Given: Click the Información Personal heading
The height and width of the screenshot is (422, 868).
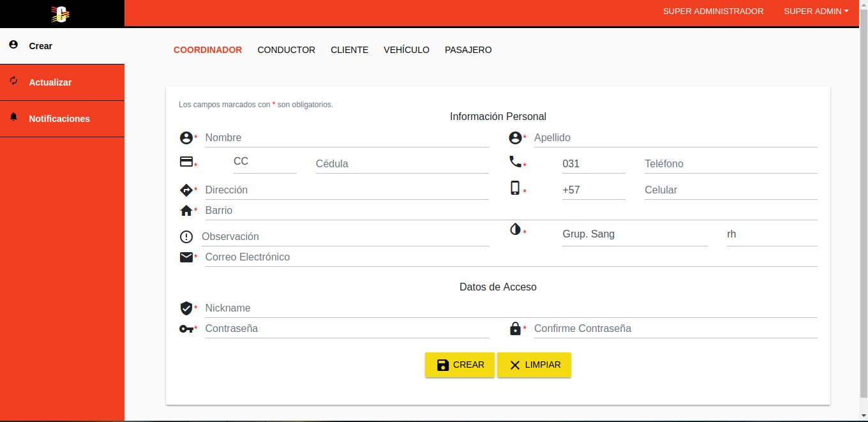Looking at the screenshot, I should [x=498, y=117].
